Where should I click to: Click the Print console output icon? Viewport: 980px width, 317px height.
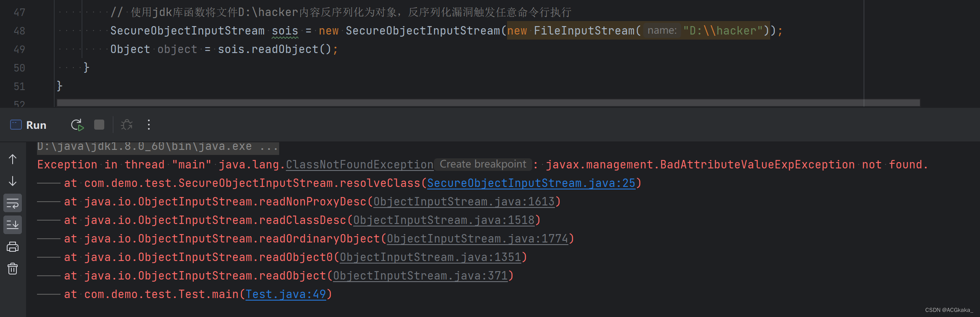pos(13,247)
